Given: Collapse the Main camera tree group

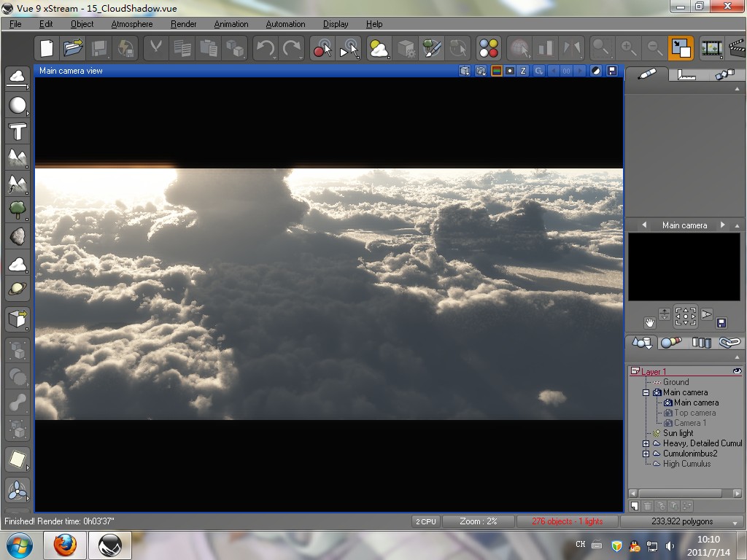Looking at the screenshot, I should click(x=646, y=392).
